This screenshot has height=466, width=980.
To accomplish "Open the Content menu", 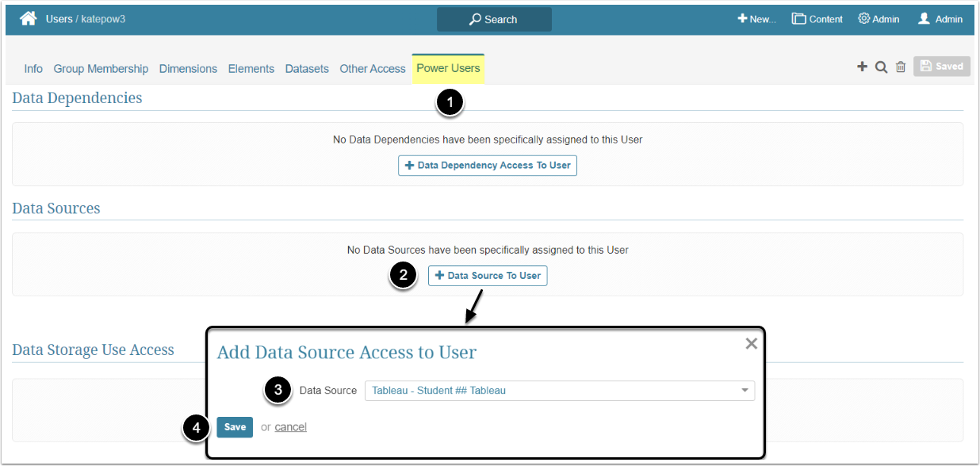I will tap(817, 19).
